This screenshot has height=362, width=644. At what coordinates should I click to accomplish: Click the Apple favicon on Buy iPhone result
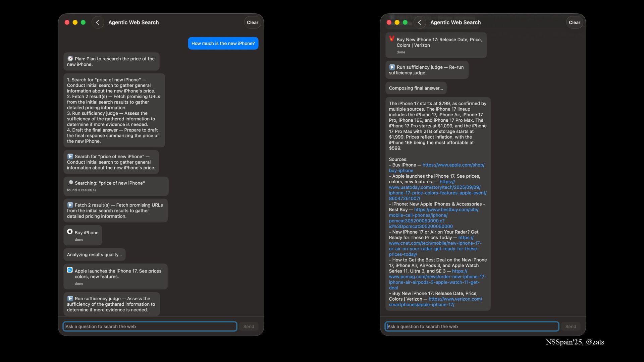click(70, 232)
